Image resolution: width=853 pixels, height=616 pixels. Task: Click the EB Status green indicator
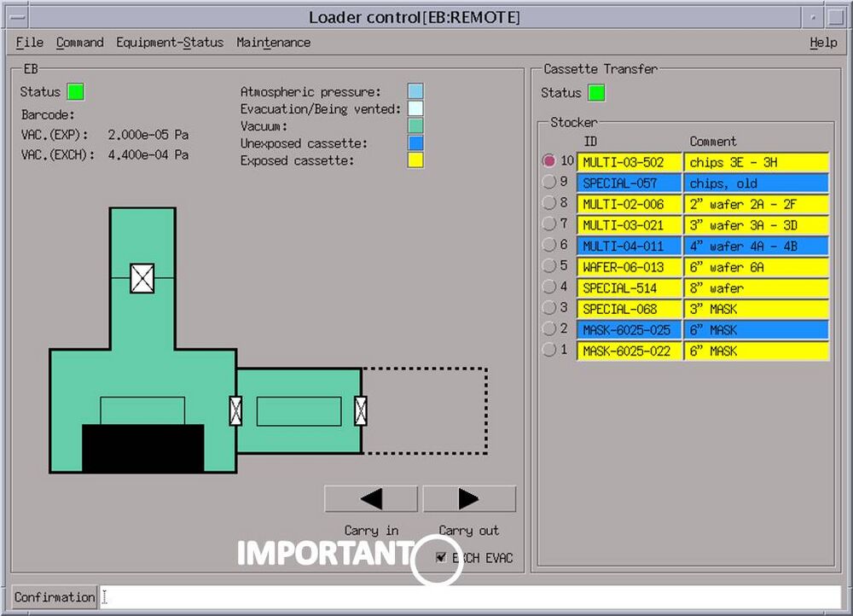point(76,91)
